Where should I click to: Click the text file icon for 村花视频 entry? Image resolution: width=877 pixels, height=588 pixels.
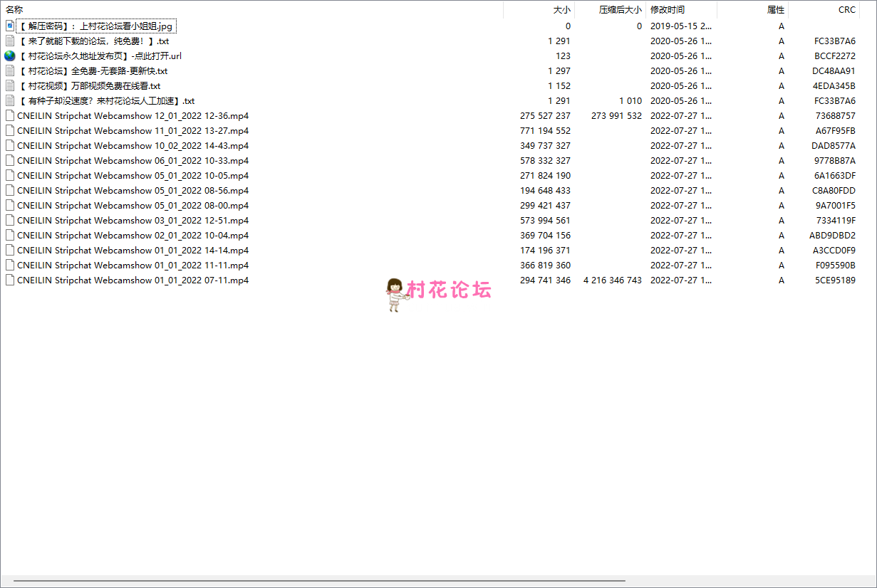(10, 86)
